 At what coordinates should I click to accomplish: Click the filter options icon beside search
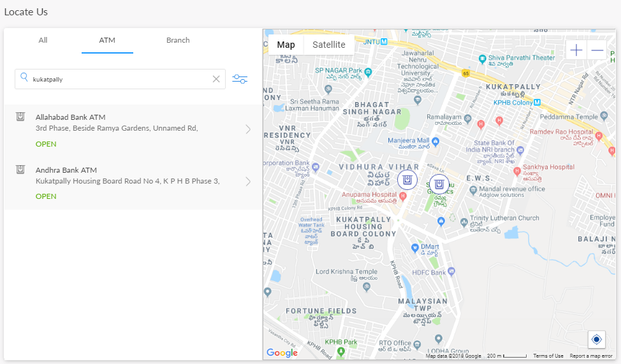[240, 79]
